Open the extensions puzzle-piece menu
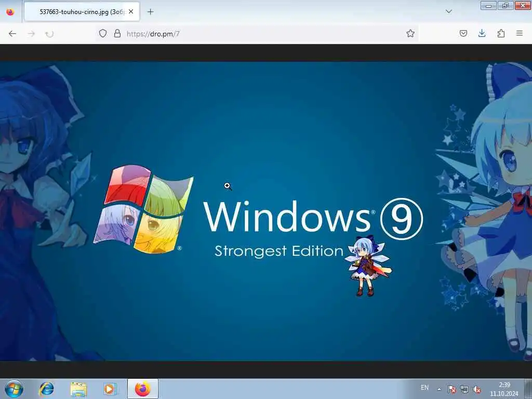 (501, 33)
